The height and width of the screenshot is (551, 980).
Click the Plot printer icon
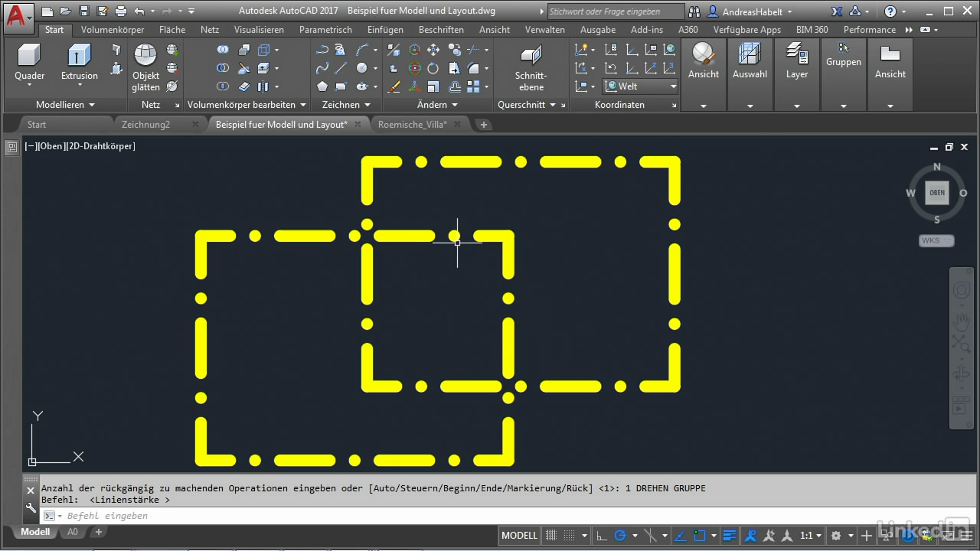[x=120, y=11]
